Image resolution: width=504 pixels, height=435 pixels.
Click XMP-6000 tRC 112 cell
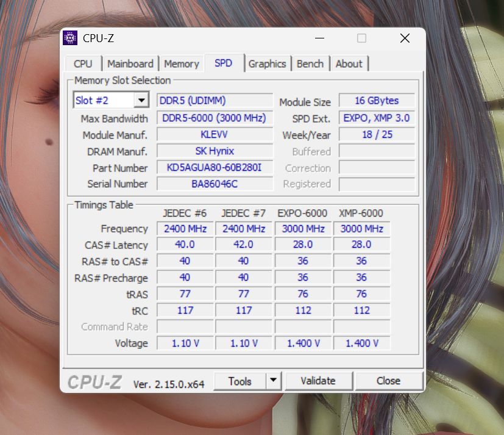coord(361,310)
